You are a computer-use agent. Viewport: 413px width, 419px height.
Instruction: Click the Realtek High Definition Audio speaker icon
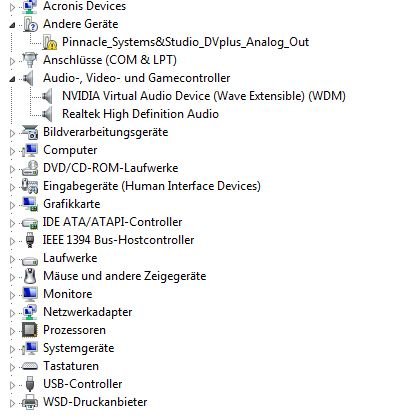(x=47, y=114)
